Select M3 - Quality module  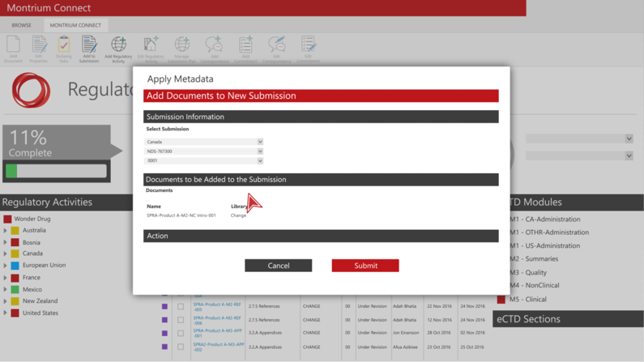pos(528,273)
